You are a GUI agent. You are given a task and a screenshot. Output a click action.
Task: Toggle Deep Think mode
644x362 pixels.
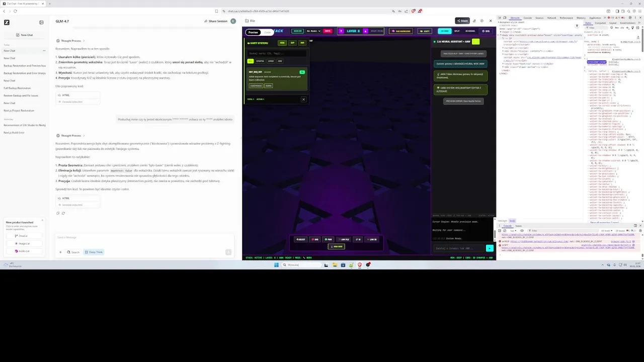[94, 252]
